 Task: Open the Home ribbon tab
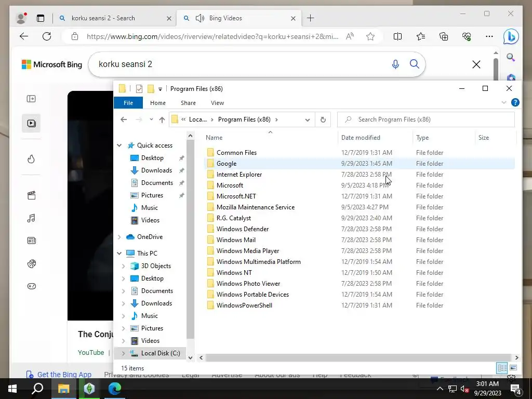coord(158,103)
